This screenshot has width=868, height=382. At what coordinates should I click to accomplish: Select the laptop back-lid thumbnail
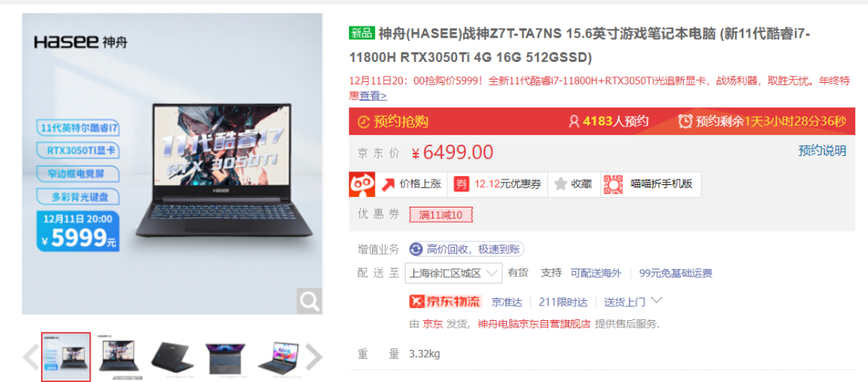click(x=174, y=356)
